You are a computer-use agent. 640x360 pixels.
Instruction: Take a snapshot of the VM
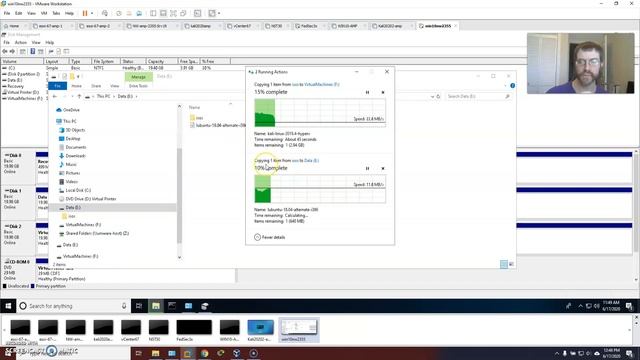119,13
